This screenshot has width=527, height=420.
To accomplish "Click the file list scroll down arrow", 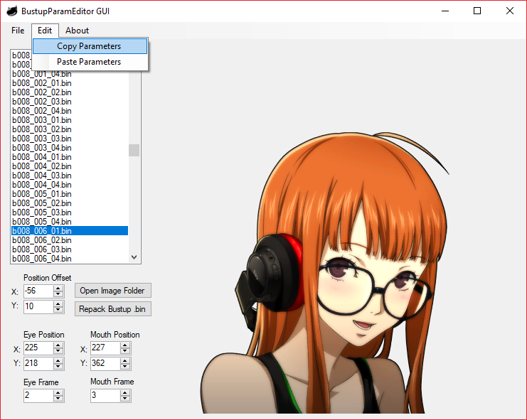I will (x=134, y=257).
